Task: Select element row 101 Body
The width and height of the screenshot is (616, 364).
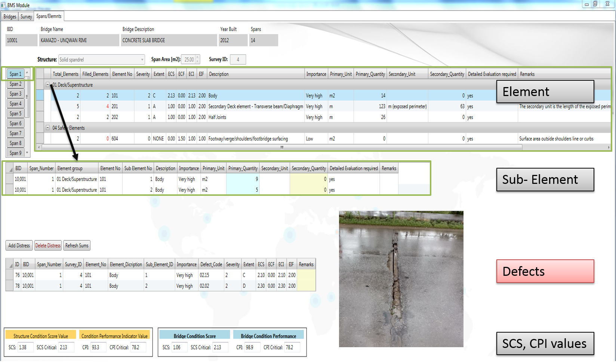Action: pos(324,96)
